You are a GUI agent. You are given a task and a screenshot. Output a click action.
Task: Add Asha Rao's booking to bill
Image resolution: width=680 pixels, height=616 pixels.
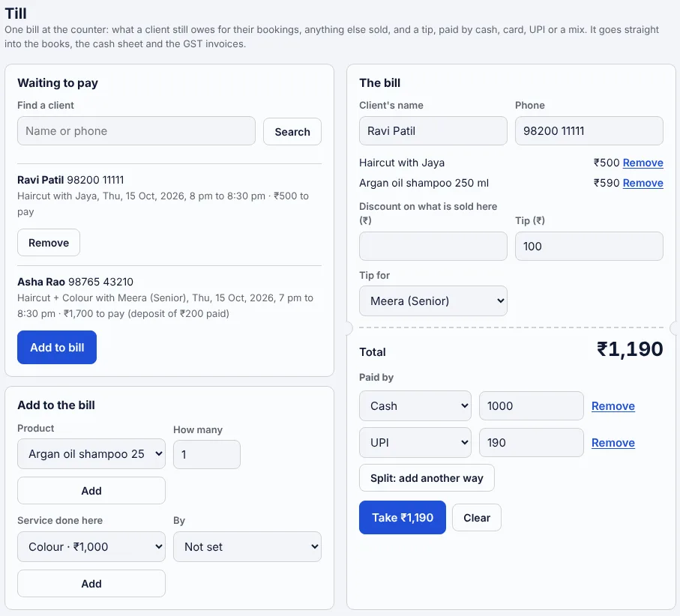point(57,347)
